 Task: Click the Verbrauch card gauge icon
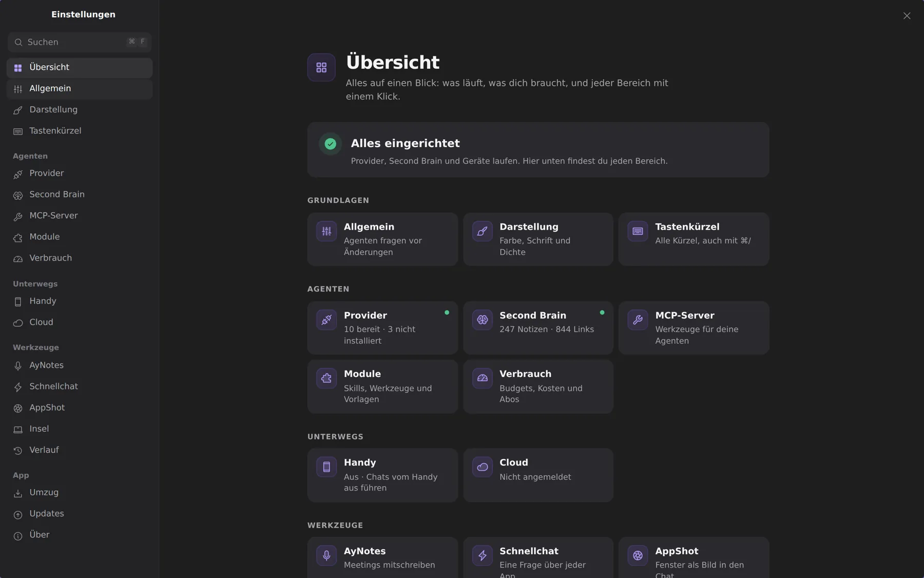[x=483, y=378]
